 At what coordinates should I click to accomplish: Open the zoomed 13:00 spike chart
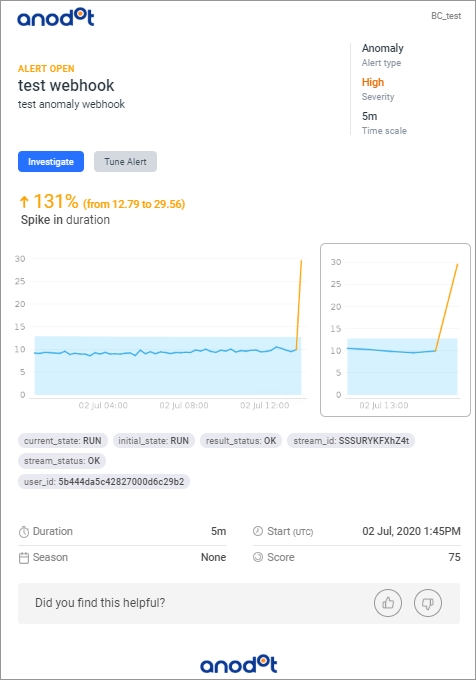coord(395,330)
